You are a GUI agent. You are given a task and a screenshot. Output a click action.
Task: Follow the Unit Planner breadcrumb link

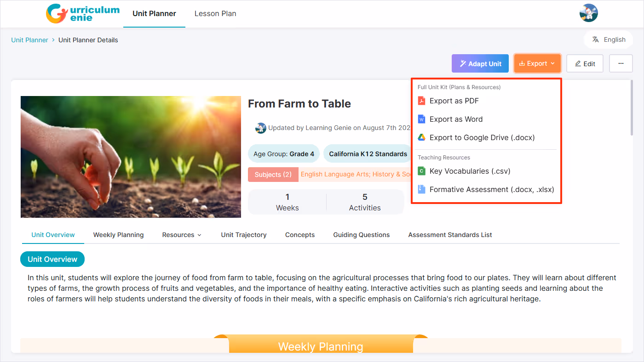point(29,40)
